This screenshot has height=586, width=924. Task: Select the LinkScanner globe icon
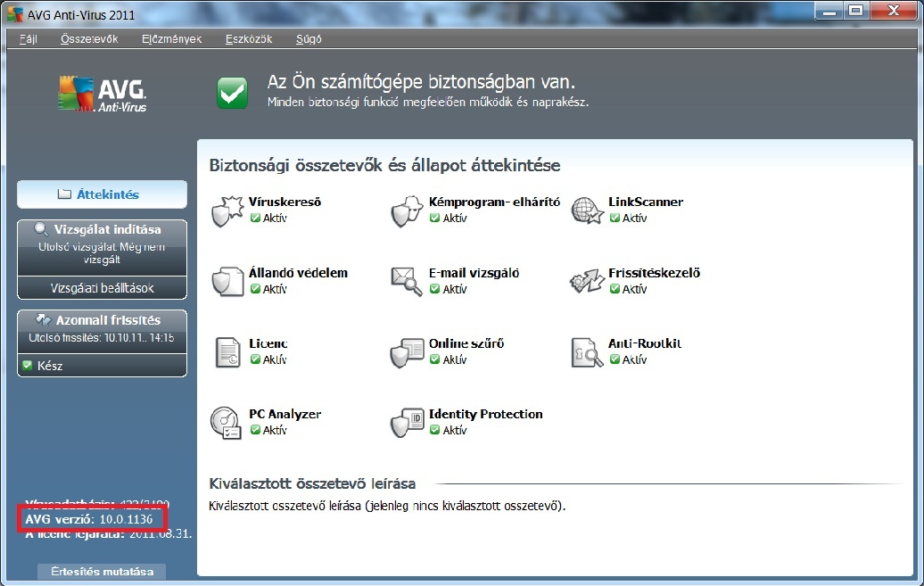586,211
